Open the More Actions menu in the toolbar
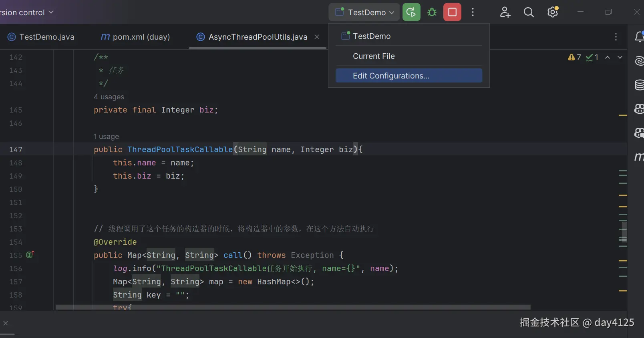The height and width of the screenshot is (338, 644). (x=473, y=12)
